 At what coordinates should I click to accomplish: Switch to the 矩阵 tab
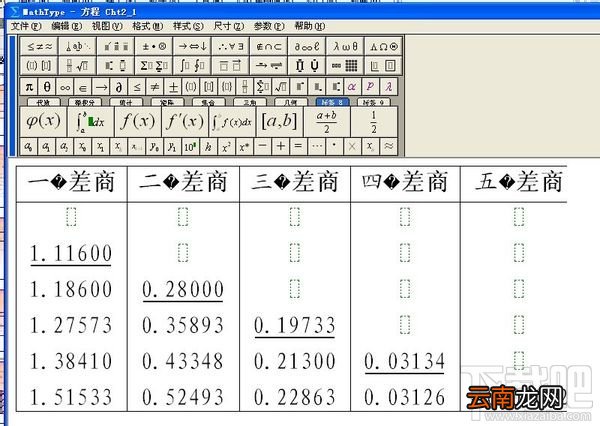(x=167, y=102)
